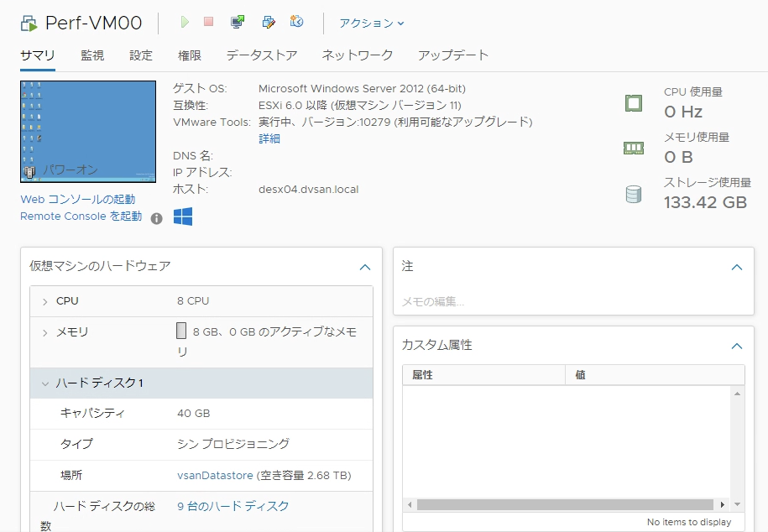Collapse the 注 panel
The image size is (768, 532).
pos(737,267)
